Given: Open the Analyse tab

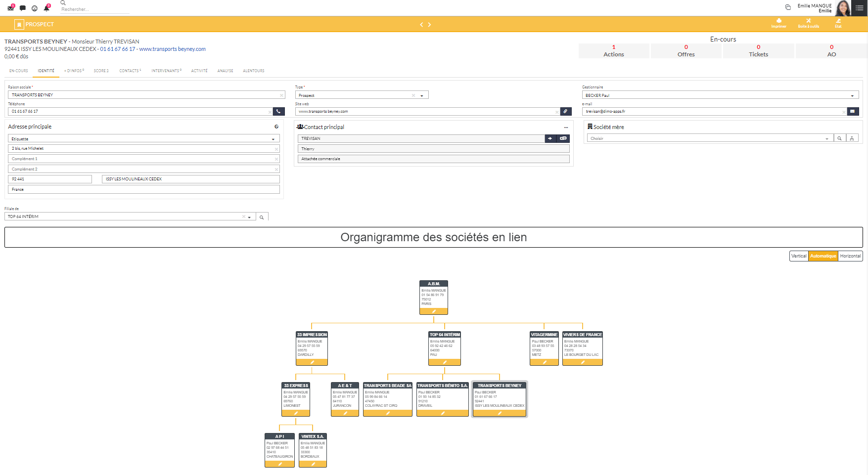Looking at the screenshot, I should [225, 71].
